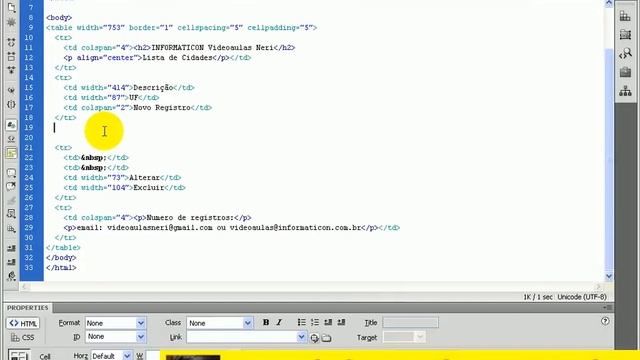Screen dimensions: 640x360
Task: Click 'Lista de Cidades' in code
Action: click(177, 58)
